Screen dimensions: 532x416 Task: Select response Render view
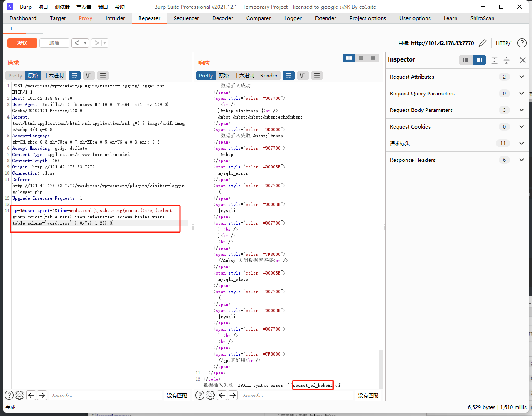269,75
